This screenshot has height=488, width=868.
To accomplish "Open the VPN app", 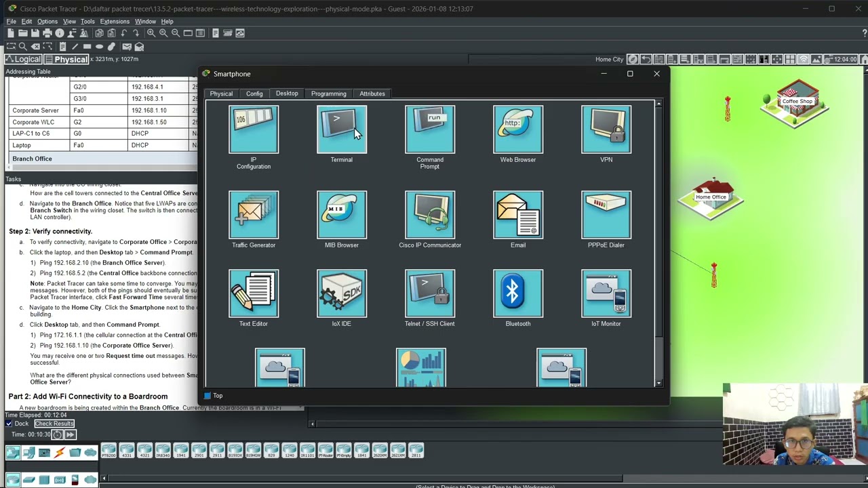I will click(x=606, y=129).
